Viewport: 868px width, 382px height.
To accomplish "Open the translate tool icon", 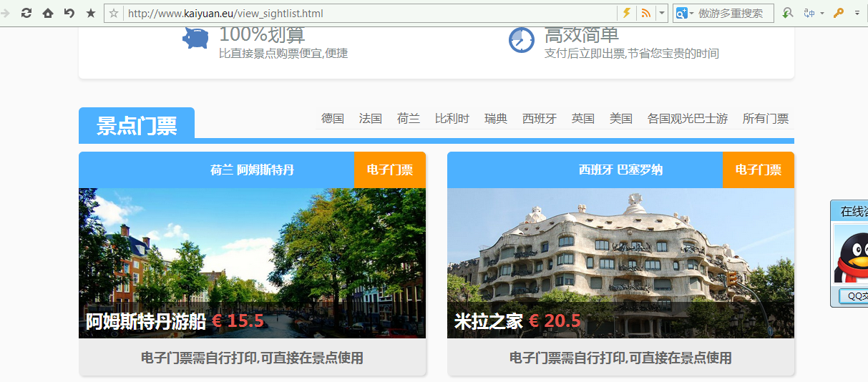I will [810, 13].
